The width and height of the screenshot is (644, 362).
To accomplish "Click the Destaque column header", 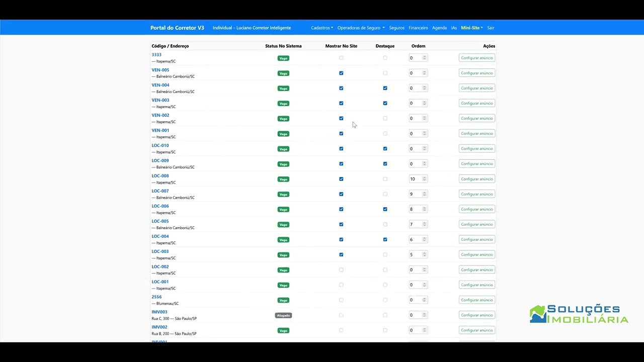I will pos(385,46).
